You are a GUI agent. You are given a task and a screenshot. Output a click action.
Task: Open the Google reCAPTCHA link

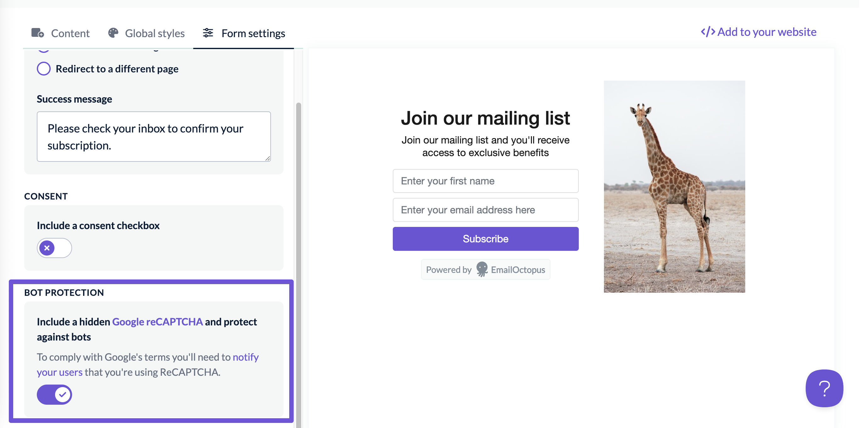pos(157,322)
